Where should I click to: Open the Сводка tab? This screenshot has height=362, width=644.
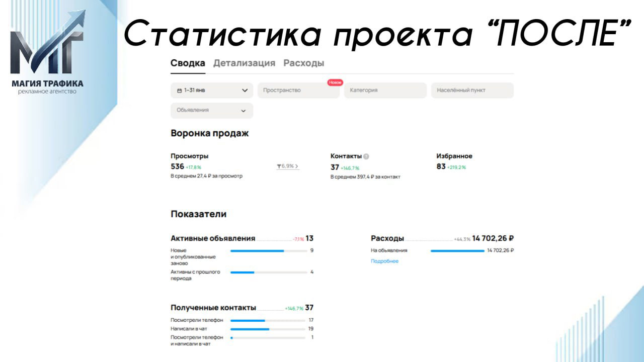pos(188,63)
